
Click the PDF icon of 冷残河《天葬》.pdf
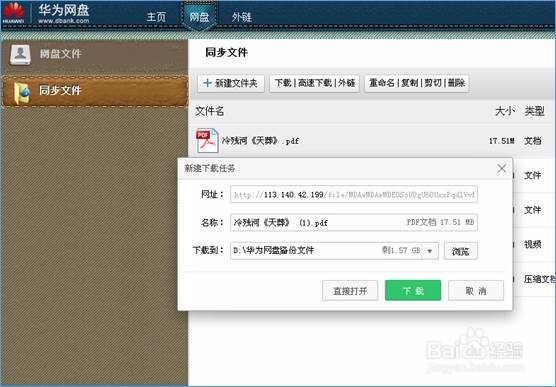click(207, 140)
